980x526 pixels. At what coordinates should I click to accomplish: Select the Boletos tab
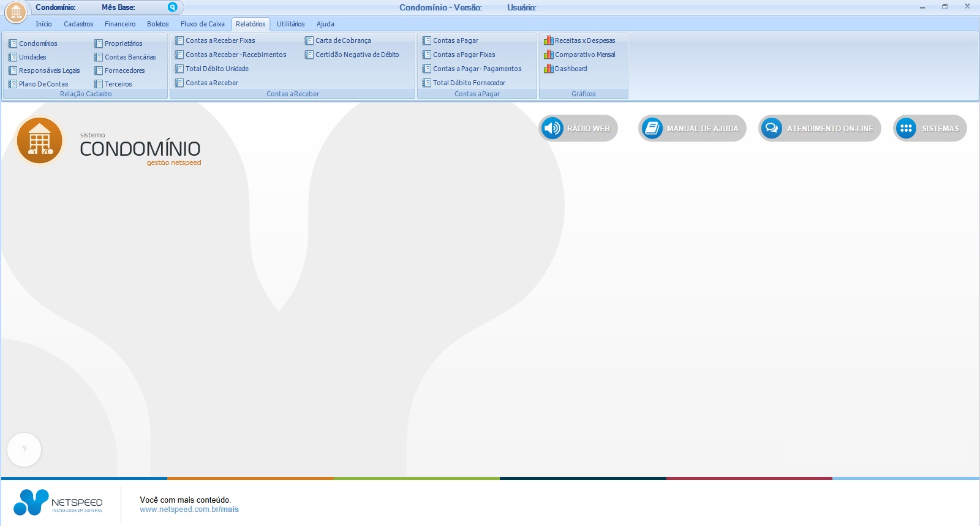tap(157, 24)
